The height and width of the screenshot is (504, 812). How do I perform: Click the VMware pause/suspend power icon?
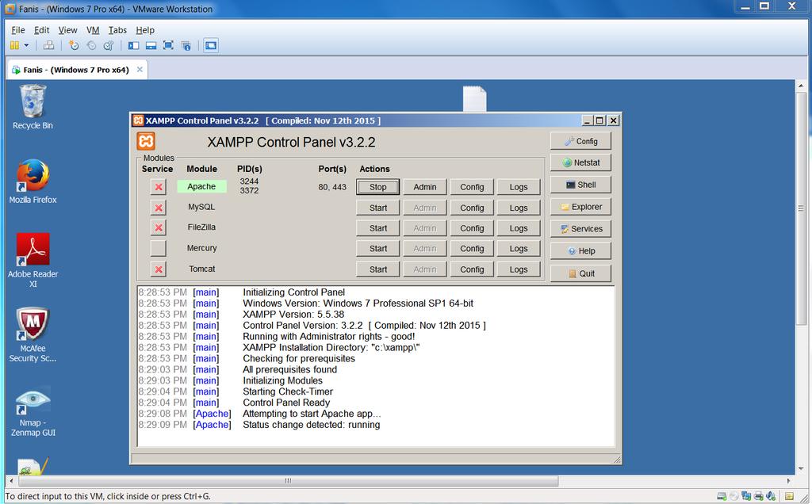point(14,45)
